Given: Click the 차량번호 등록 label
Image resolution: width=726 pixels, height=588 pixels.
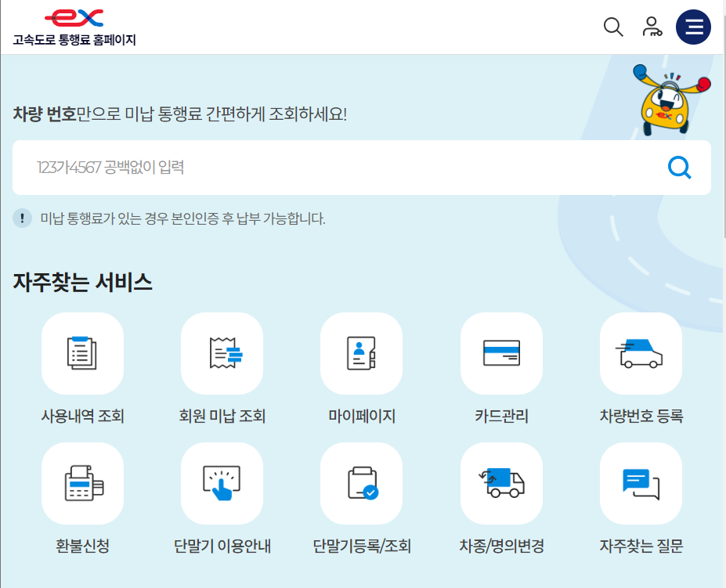Looking at the screenshot, I should (641, 416).
